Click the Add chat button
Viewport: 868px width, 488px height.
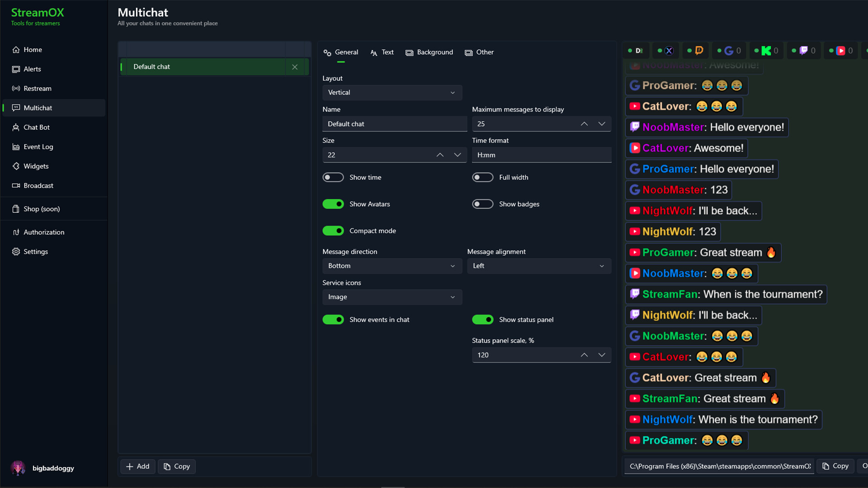click(138, 467)
